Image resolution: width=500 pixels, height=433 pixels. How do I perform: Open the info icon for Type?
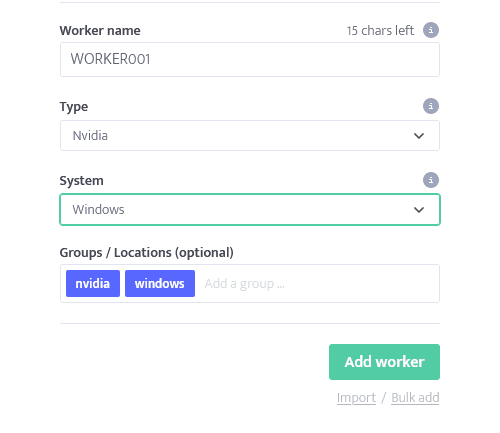click(x=431, y=106)
